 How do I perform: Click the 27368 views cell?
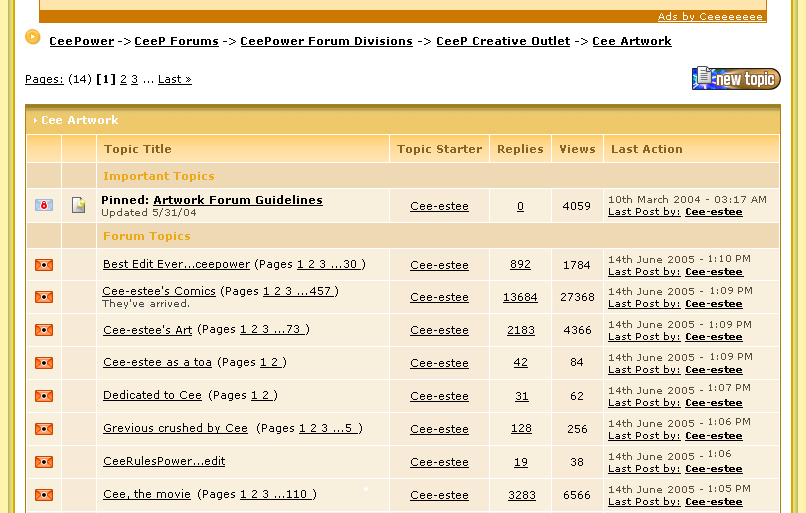coord(577,297)
